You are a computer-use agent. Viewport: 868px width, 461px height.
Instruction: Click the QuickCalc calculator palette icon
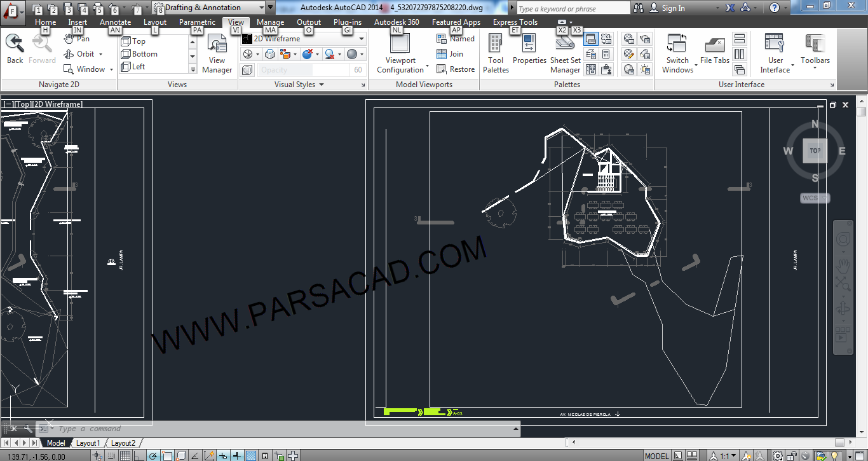pos(606,54)
